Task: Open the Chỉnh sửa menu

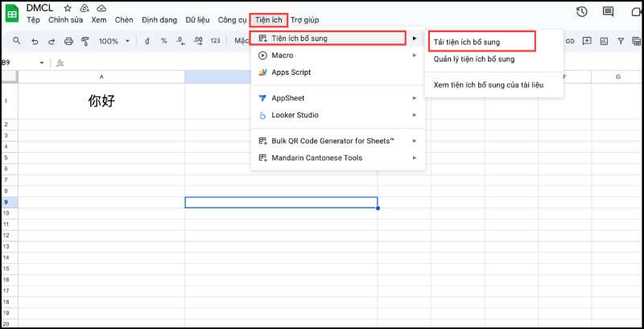Action: [x=66, y=19]
